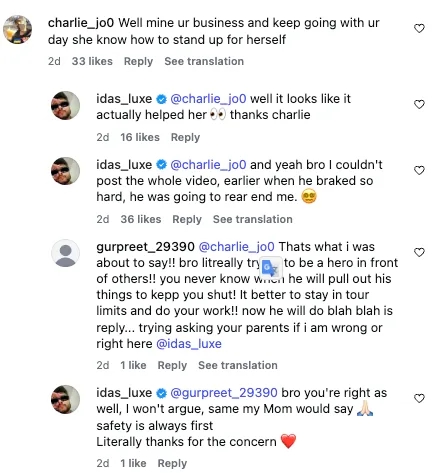See translation of gurpreet_29390's comment
Screen dimensions: 432x473
tap(238, 365)
